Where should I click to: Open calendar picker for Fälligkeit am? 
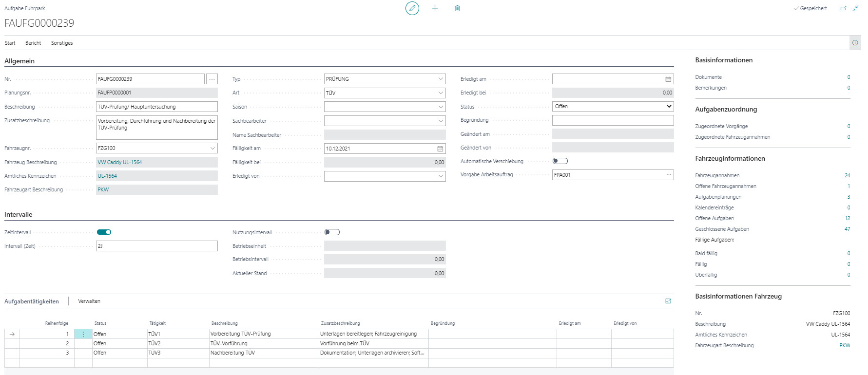440,149
